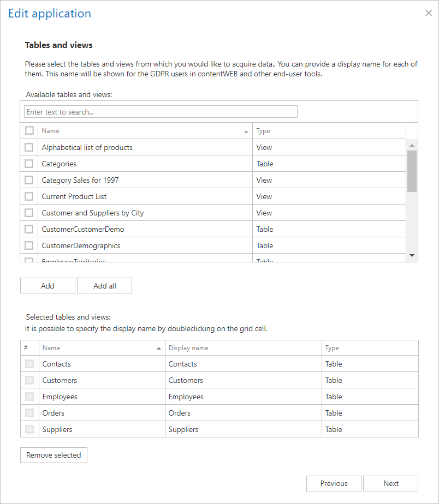Screen dimensions: 439x504
Task: Close the Edit application dialog
Action: tap(429, 13)
